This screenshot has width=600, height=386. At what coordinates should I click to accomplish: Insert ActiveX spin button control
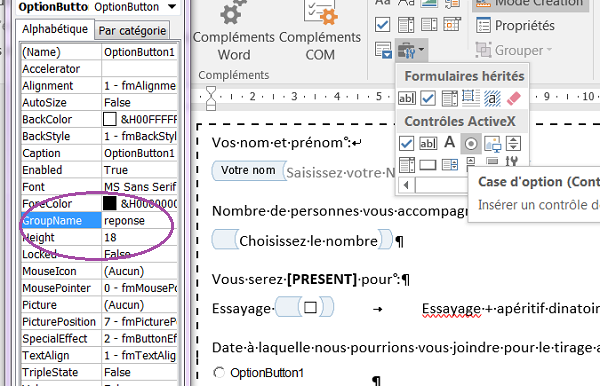(x=514, y=144)
